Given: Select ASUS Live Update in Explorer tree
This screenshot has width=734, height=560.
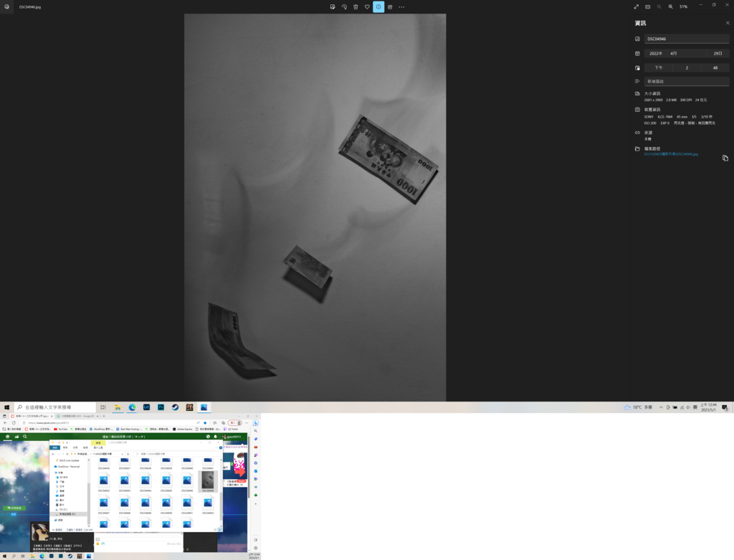Looking at the screenshot, I should (x=68, y=461).
